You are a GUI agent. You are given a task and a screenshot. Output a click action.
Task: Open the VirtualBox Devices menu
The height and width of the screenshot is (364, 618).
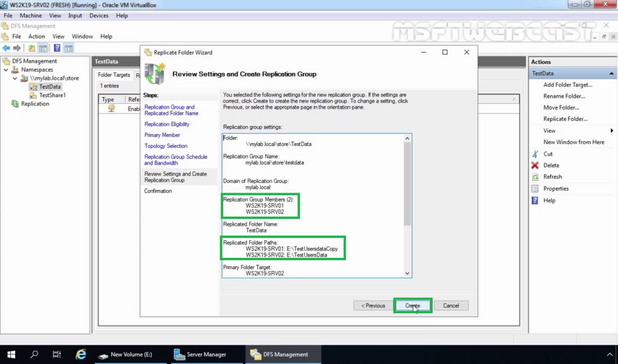tap(99, 15)
